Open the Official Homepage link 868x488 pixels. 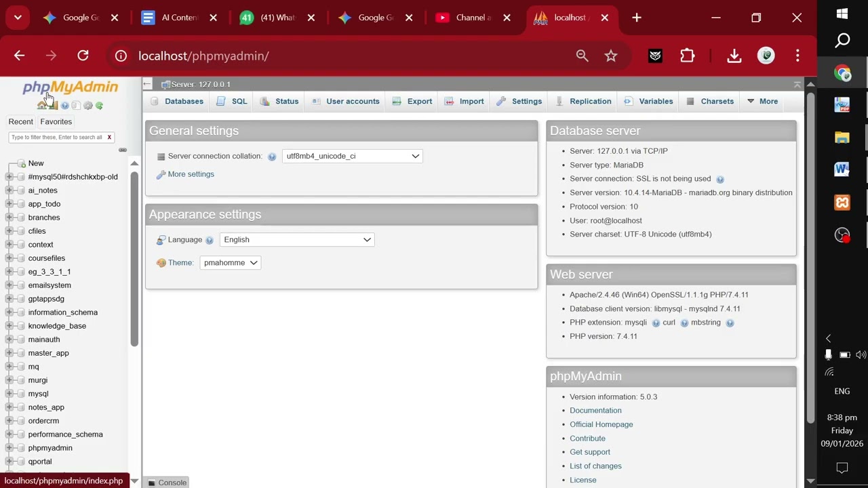click(x=601, y=425)
